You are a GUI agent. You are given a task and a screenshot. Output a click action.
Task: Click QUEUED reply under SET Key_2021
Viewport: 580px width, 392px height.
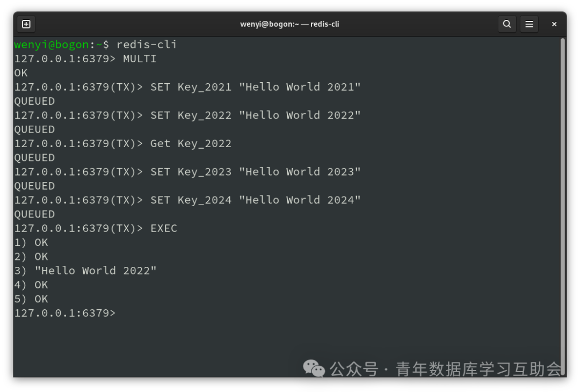pyautogui.click(x=34, y=101)
